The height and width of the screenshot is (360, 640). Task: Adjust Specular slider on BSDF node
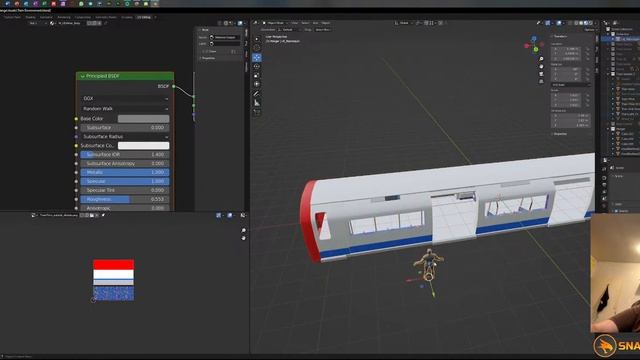(125, 181)
